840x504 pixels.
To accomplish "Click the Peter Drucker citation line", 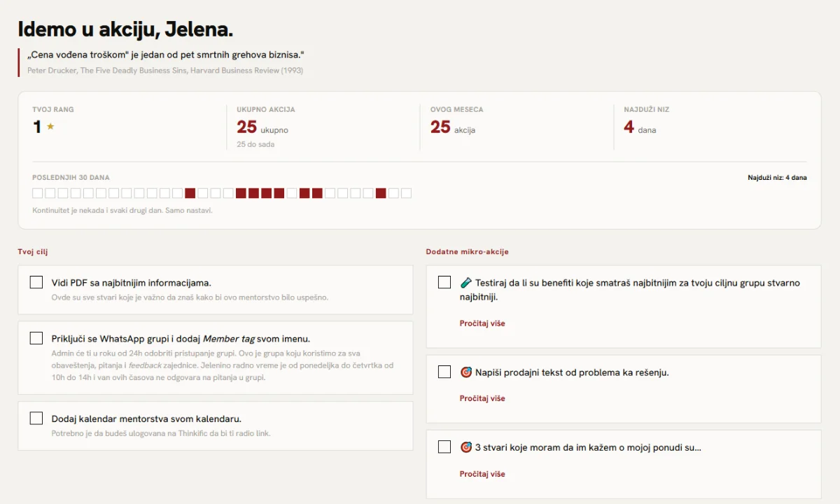I will 165,71.
